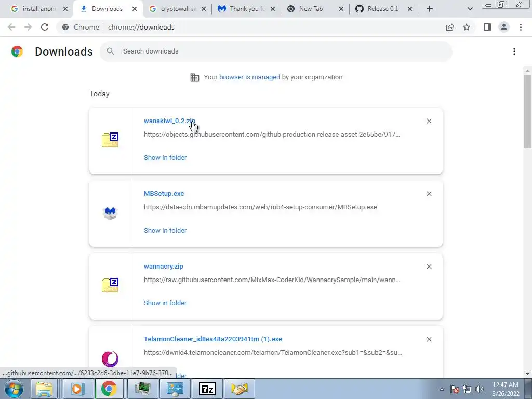Viewport: 532px width, 399px height.
Task: Click the wanakiwi_0.2.zip archive icon
Action: tap(110, 140)
